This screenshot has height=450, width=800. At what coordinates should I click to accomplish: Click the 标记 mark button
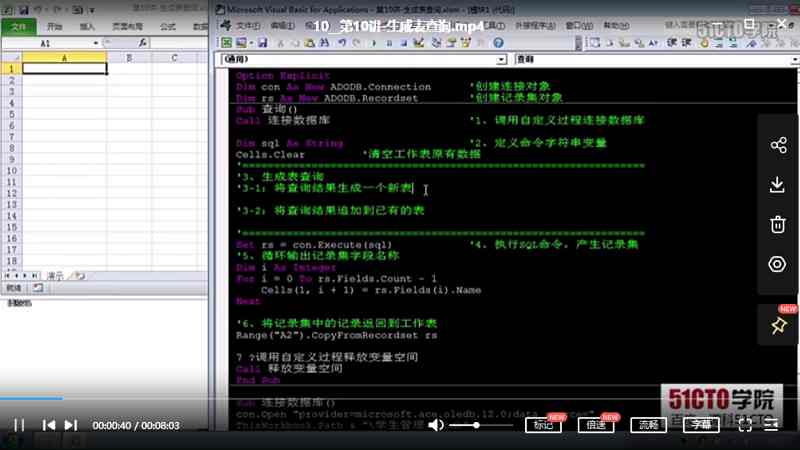coord(544,425)
